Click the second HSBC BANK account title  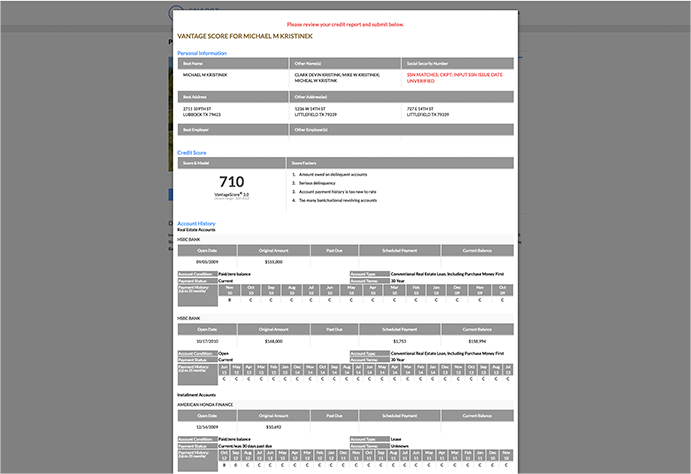pyautogui.click(x=189, y=318)
